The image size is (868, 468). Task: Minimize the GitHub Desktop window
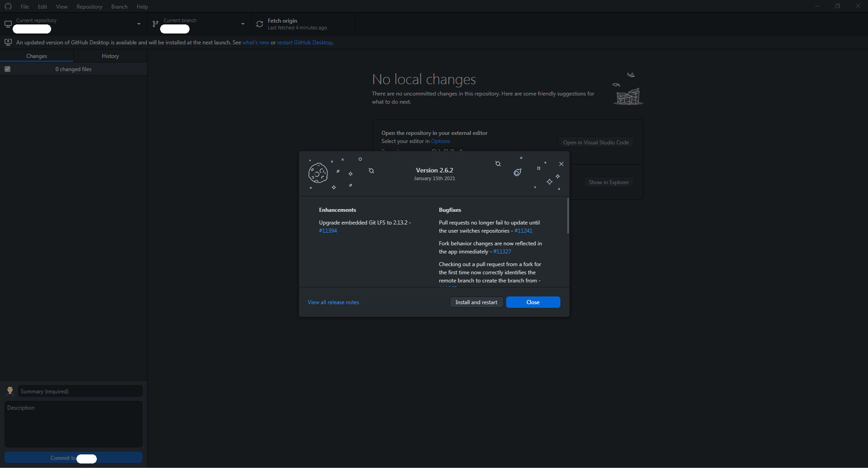(817, 6)
